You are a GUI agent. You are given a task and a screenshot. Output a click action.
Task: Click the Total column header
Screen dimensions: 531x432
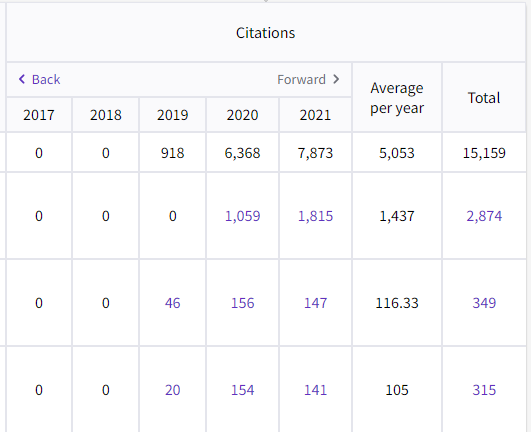pos(484,98)
